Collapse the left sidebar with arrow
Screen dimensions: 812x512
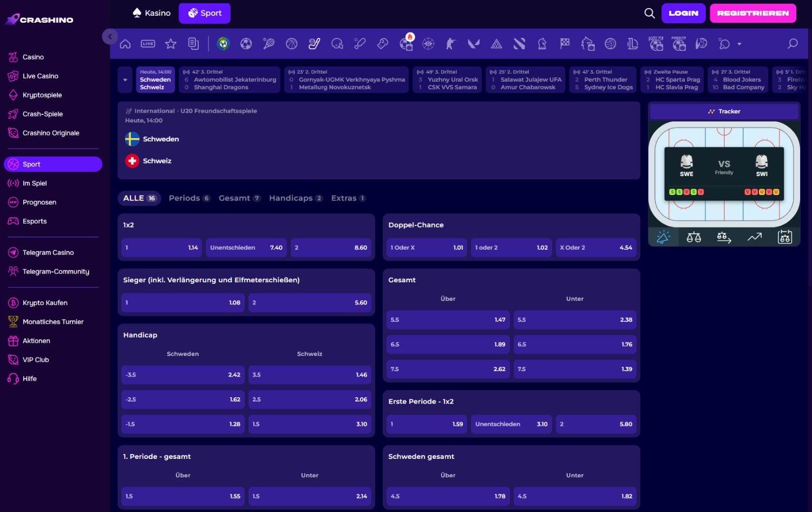110,36
